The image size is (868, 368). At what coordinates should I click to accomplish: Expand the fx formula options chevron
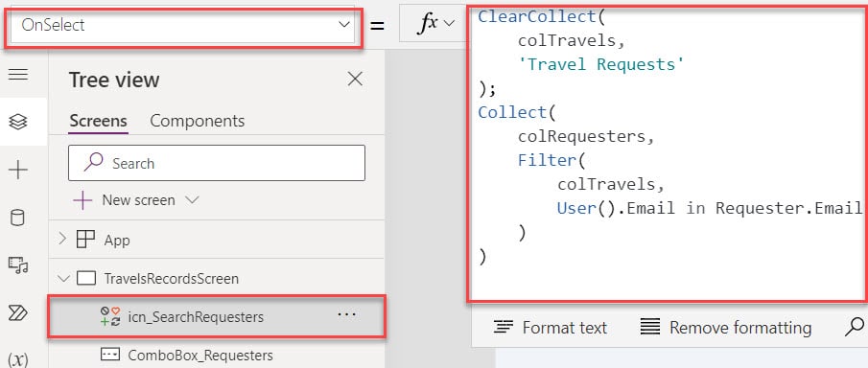coord(449,23)
